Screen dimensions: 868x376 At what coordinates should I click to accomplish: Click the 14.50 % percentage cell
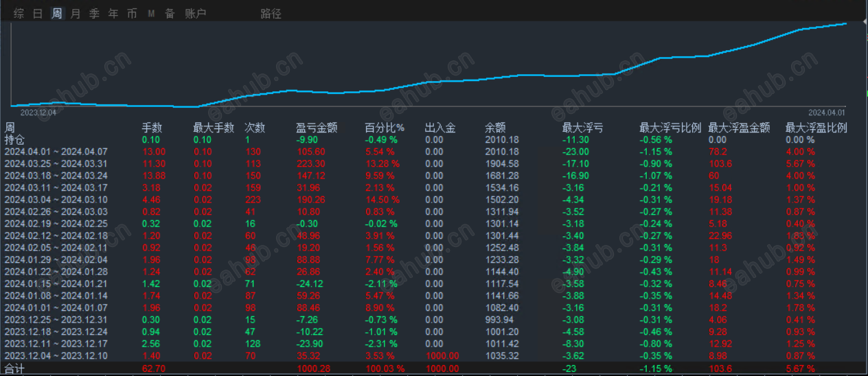pos(382,199)
